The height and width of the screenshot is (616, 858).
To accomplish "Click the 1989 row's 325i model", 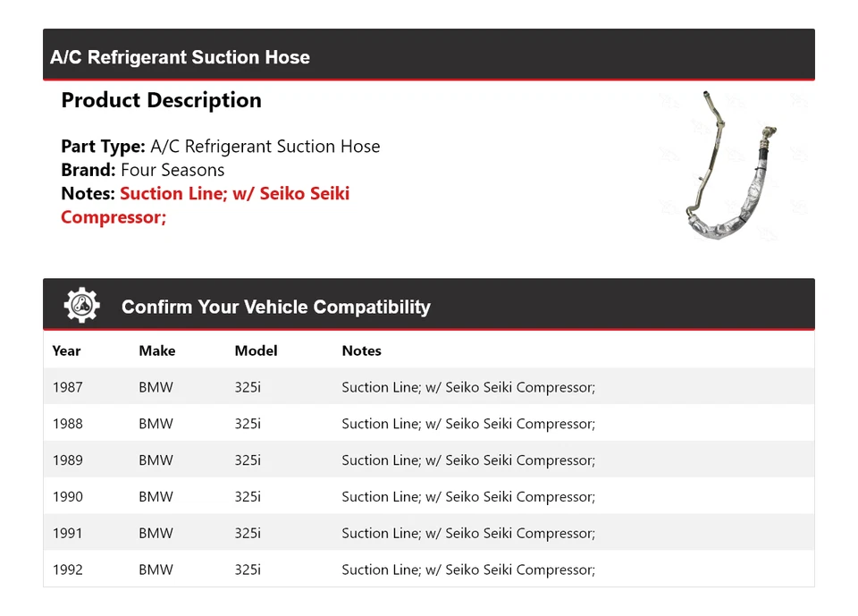I will [x=248, y=460].
